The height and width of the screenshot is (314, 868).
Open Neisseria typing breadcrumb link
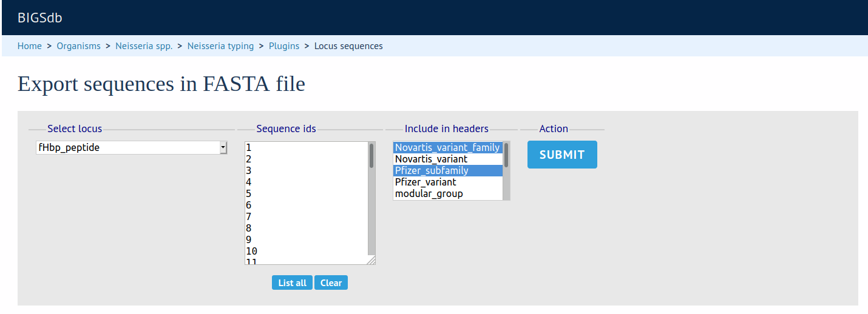click(220, 46)
